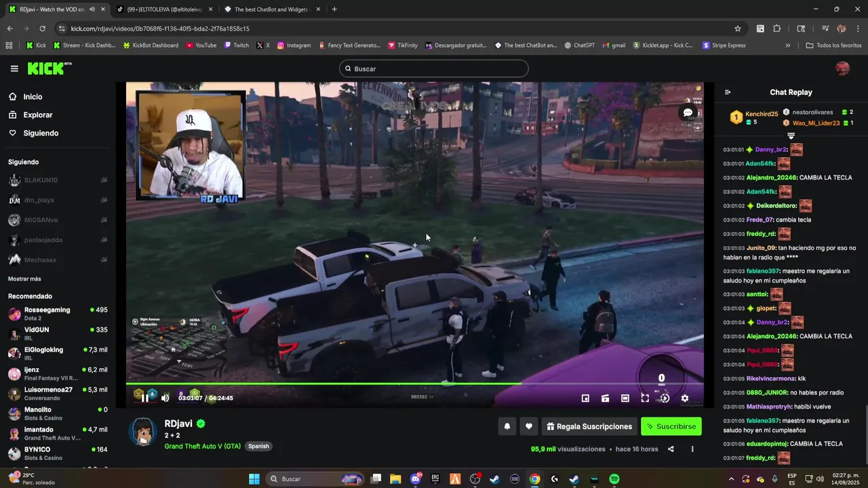
Task: Share the video with share icon
Action: click(x=671, y=449)
